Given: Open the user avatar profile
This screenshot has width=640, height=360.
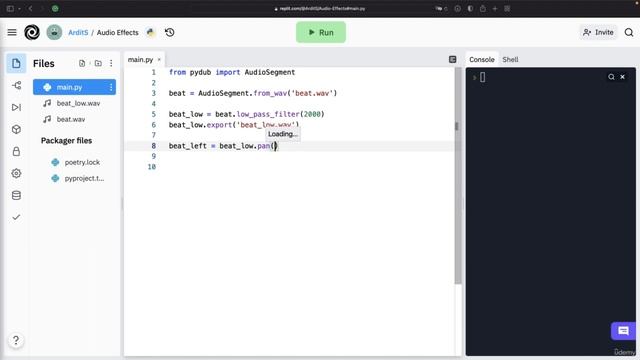Looking at the screenshot, I should [54, 32].
